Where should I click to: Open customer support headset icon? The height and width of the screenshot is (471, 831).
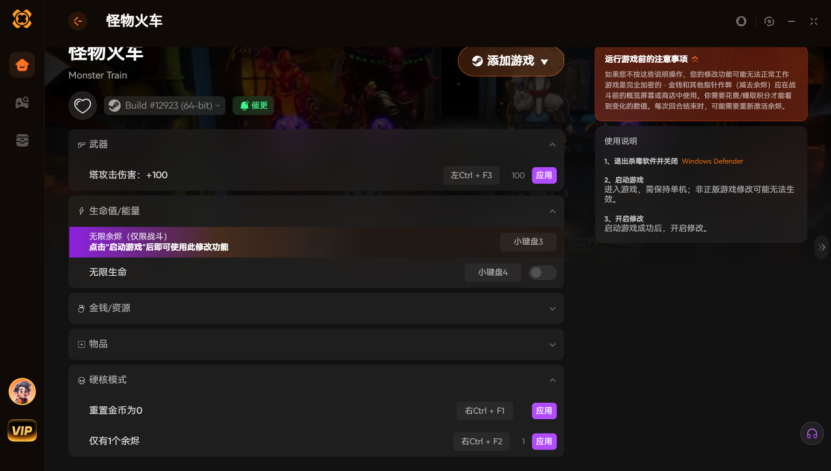click(811, 433)
